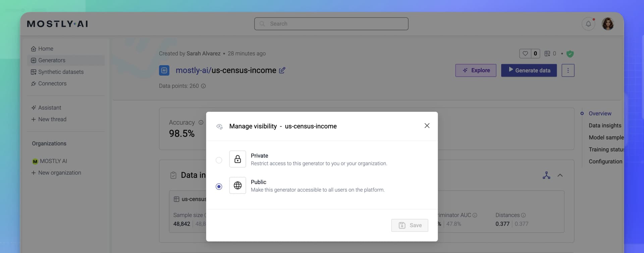Click the Data insights clipboard icon
Viewport: 644px width, 253px height.
click(173, 175)
